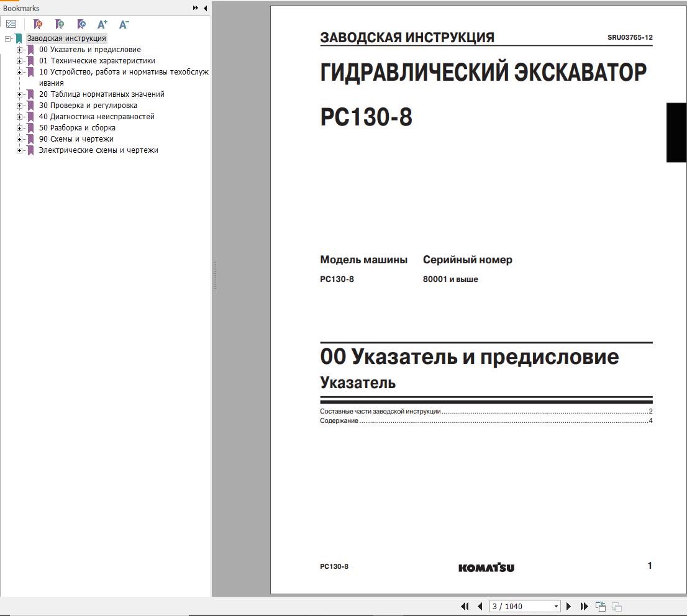The width and height of the screenshot is (687, 616).
Task: Expand the Электрические схемы и чертежи node
Action: tap(19, 150)
